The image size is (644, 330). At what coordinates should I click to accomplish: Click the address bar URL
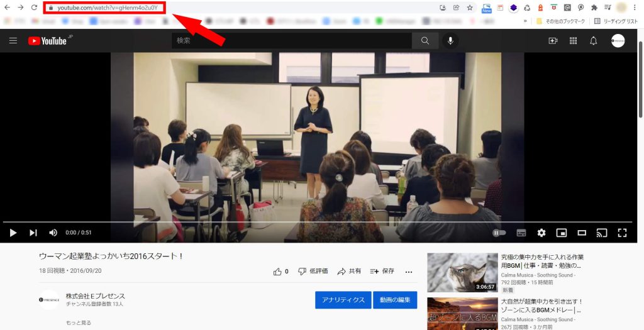pos(107,8)
